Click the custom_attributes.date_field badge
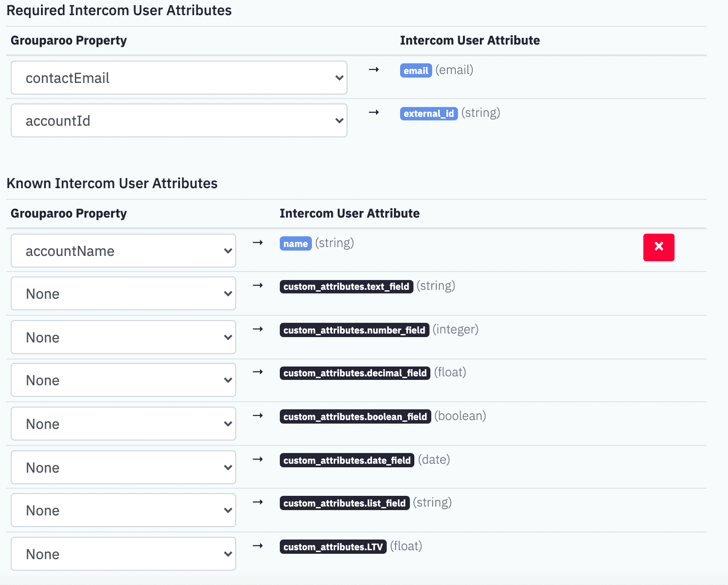This screenshot has width=728, height=585. point(347,460)
